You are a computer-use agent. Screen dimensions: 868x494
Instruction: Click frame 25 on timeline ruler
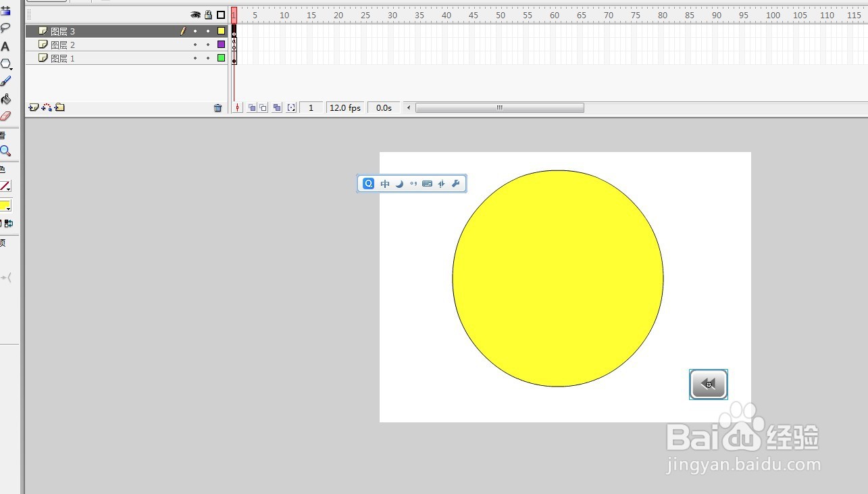(x=365, y=15)
